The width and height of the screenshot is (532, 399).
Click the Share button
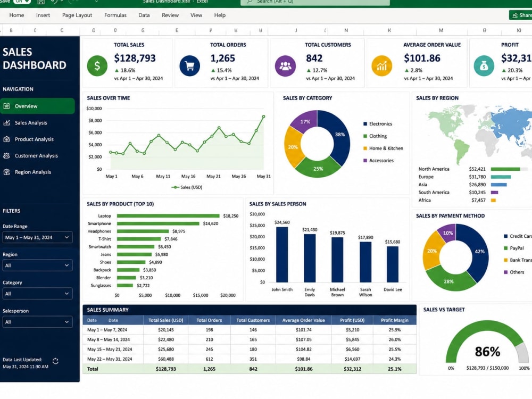521,15
